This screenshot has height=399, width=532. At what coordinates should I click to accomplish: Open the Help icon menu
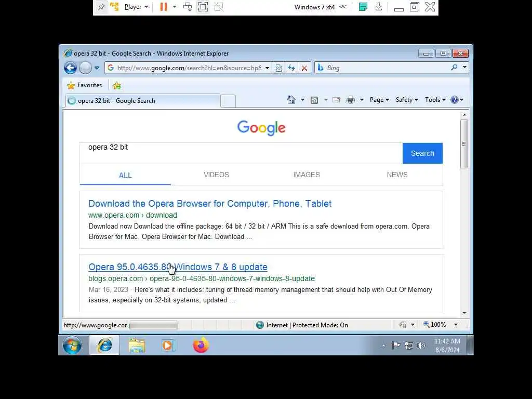click(457, 100)
